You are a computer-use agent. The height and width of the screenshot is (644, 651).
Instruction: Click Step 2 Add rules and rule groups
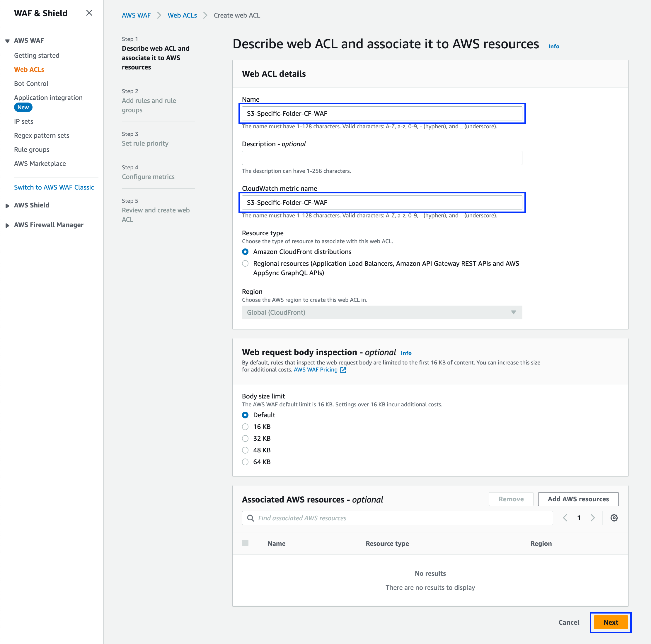tap(149, 105)
